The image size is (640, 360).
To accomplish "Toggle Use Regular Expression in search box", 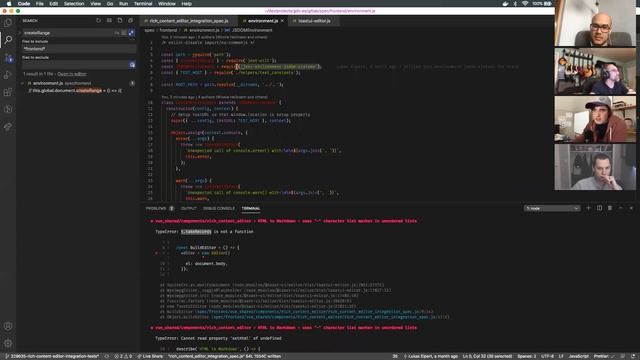I will coord(131,33).
